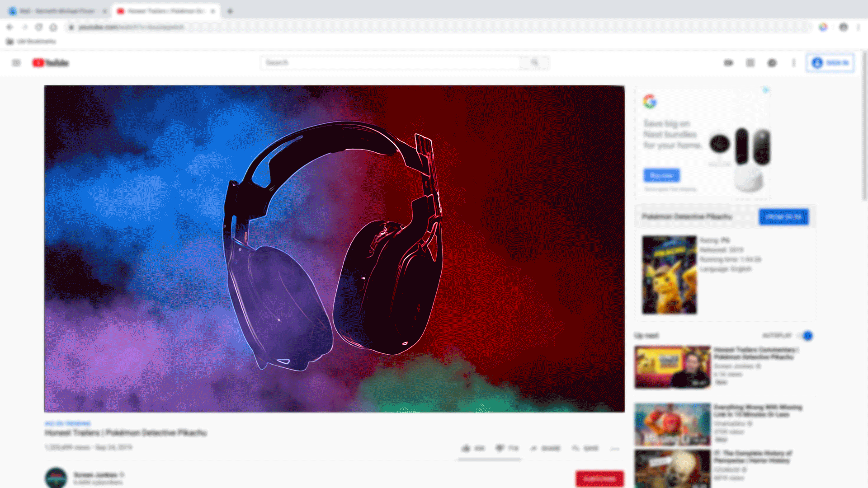This screenshot has height=488, width=868.
Task: Go back in browser history
Action: (9, 27)
